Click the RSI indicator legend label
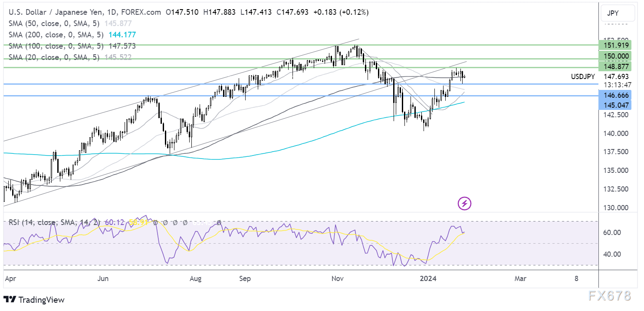The image size is (644, 311). (x=51, y=222)
